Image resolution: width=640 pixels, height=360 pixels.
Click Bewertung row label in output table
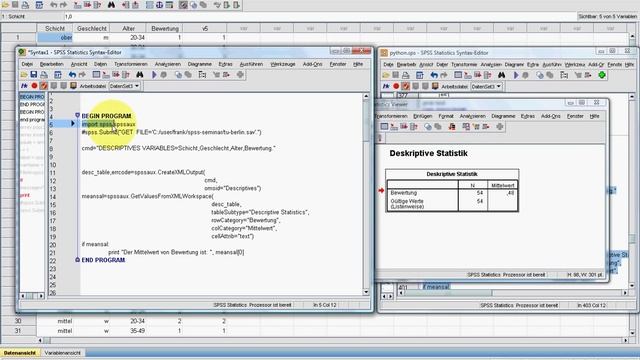pos(403,193)
